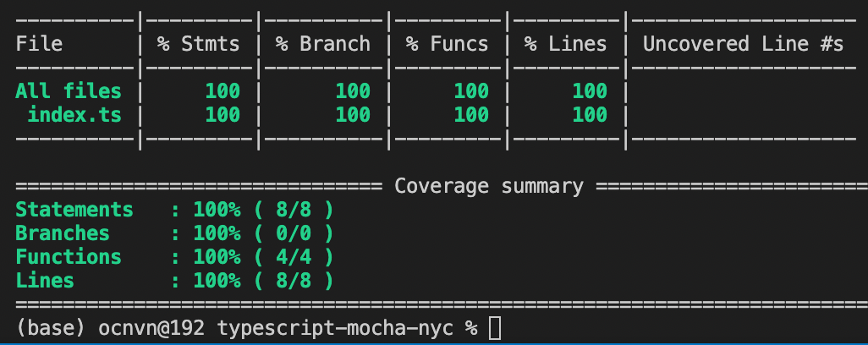868x345 pixels.
Task: Click the 'Lines' summary label
Action: point(45,281)
